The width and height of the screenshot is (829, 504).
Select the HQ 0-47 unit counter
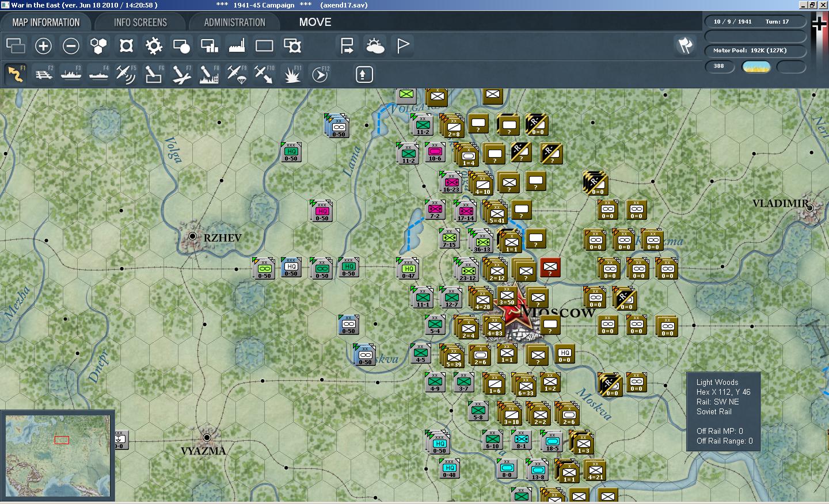point(408,269)
